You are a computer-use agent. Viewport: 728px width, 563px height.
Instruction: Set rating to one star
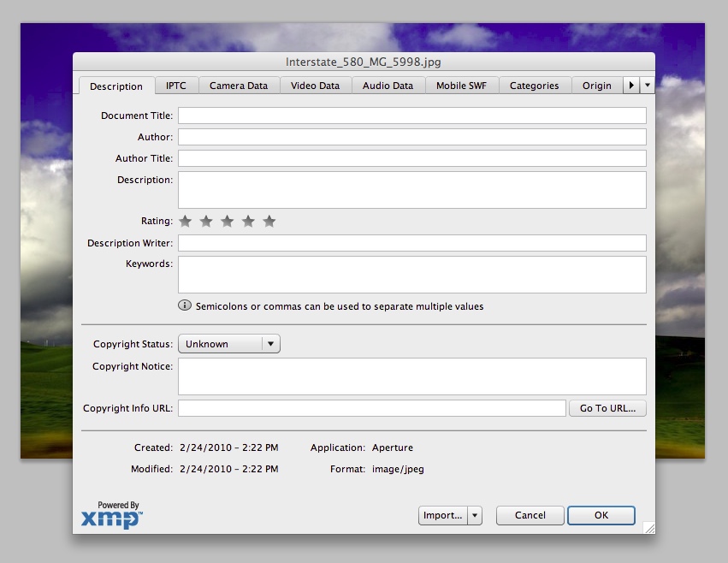click(x=185, y=222)
